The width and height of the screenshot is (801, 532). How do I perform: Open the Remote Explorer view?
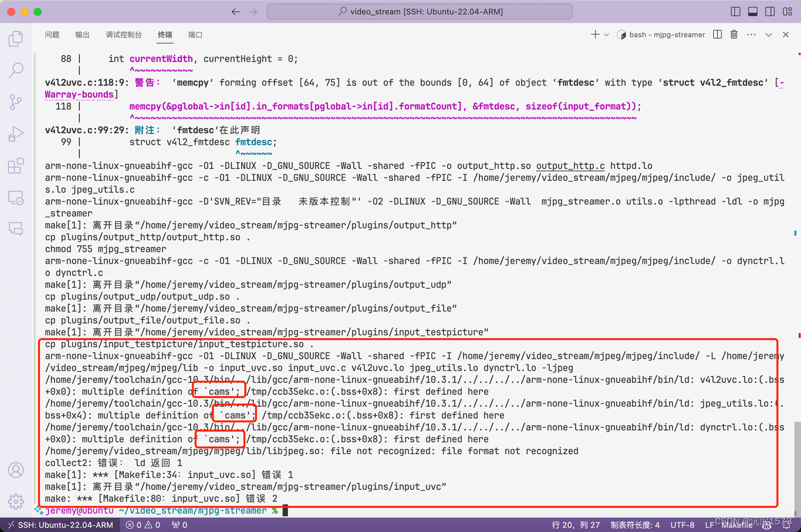click(x=16, y=198)
